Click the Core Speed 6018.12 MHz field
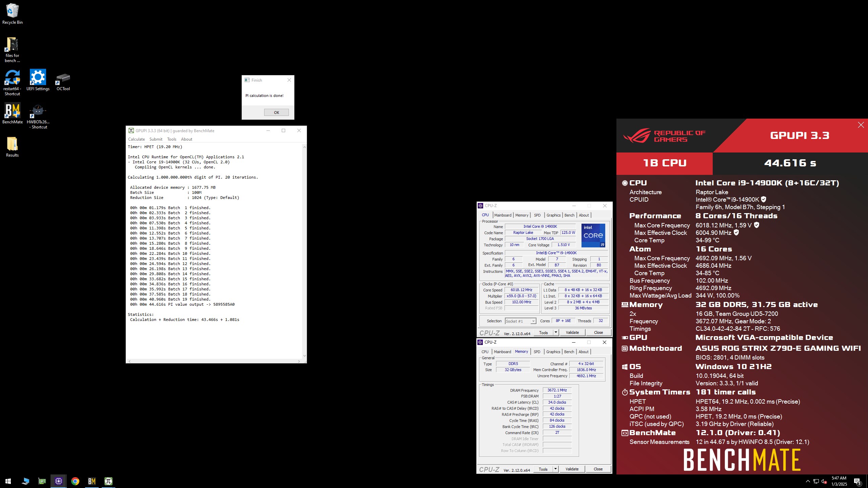Image resolution: width=868 pixels, height=488 pixels. [521, 290]
